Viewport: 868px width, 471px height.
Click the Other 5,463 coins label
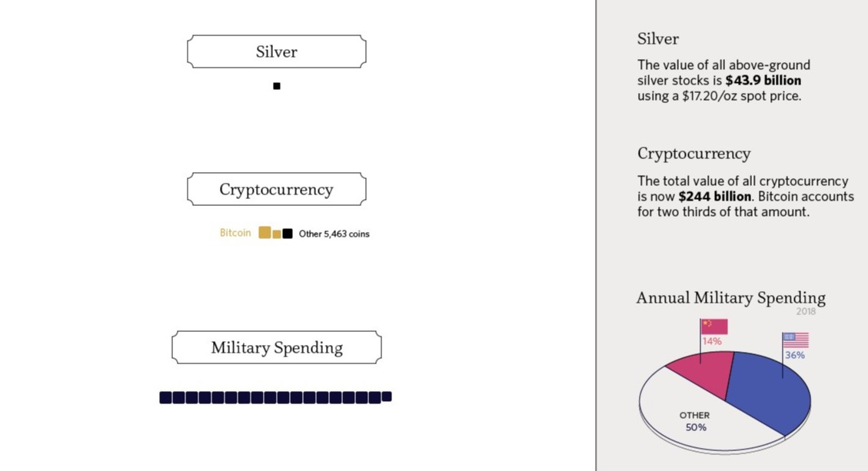click(334, 234)
